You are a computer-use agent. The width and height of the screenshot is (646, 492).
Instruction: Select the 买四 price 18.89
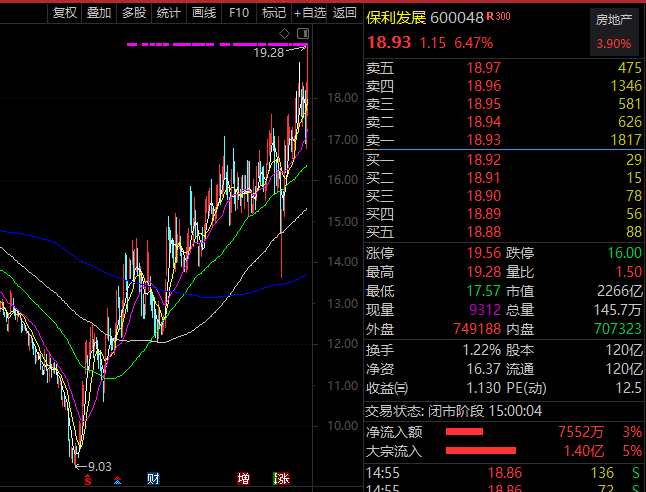(484, 214)
